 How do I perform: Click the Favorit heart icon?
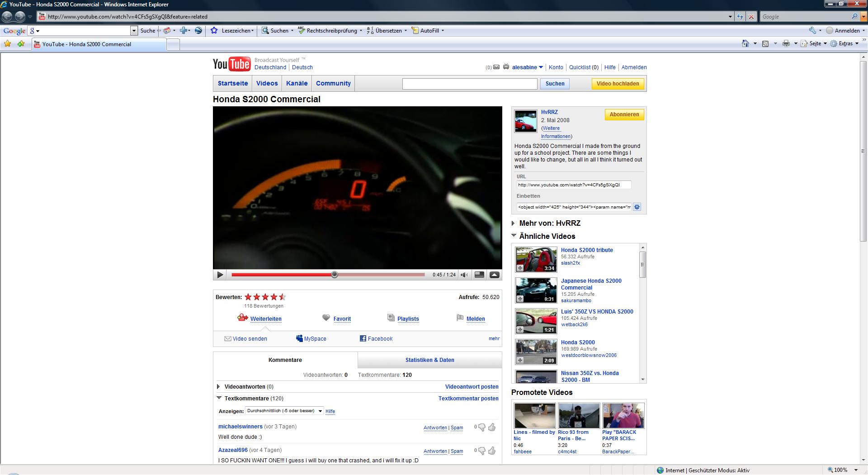[326, 318]
